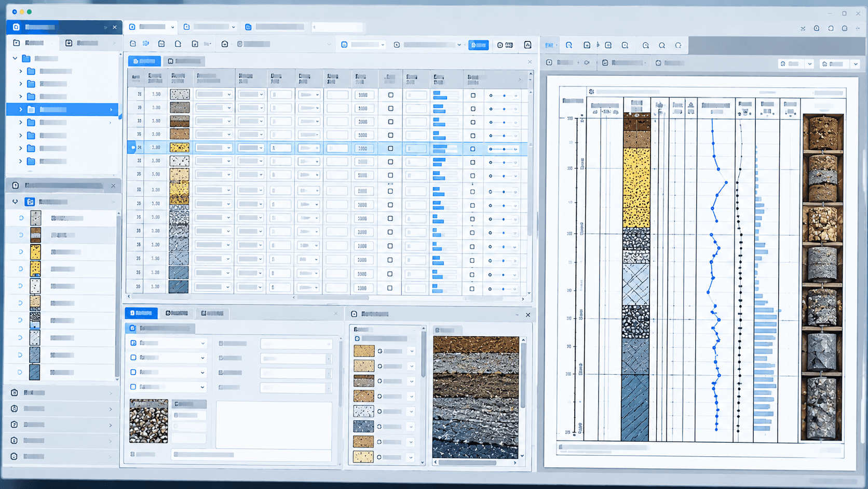Switch to the second tab above the data table
Screen dimensions: 868x489
[184, 61]
